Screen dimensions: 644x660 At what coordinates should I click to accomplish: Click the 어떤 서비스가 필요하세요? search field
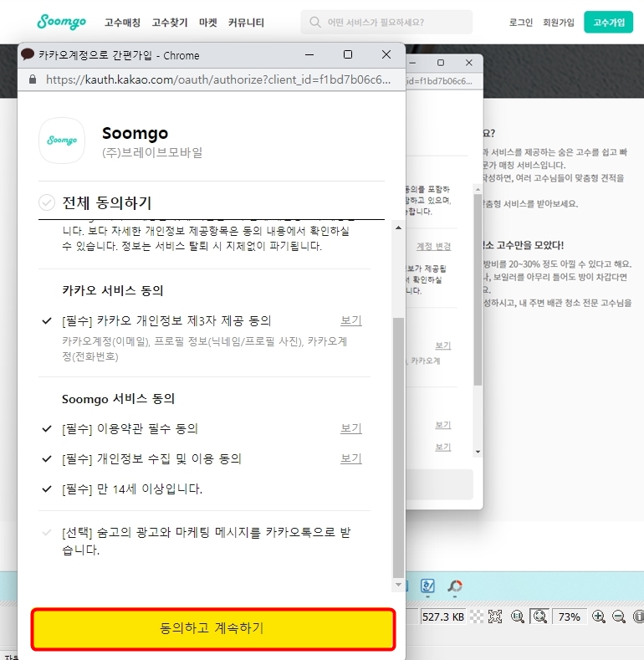point(386,23)
